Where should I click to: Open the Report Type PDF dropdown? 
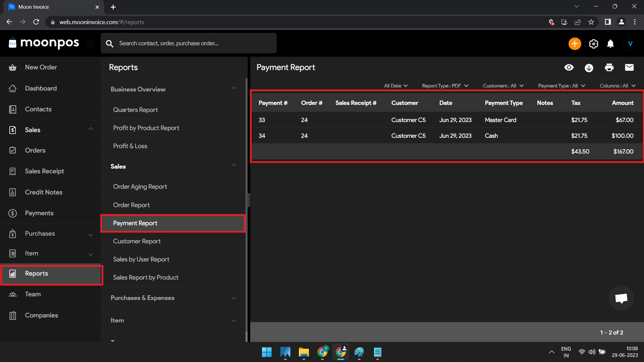point(444,85)
